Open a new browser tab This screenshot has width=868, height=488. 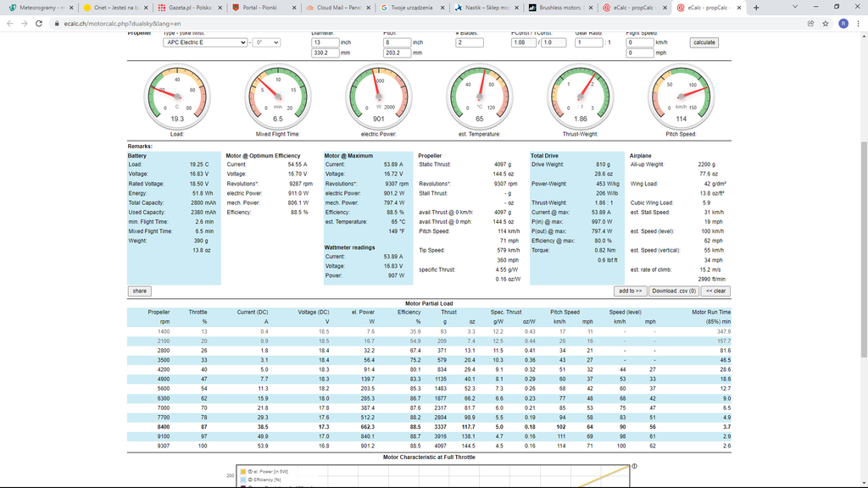pyautogui.click(x=755, y=8)
